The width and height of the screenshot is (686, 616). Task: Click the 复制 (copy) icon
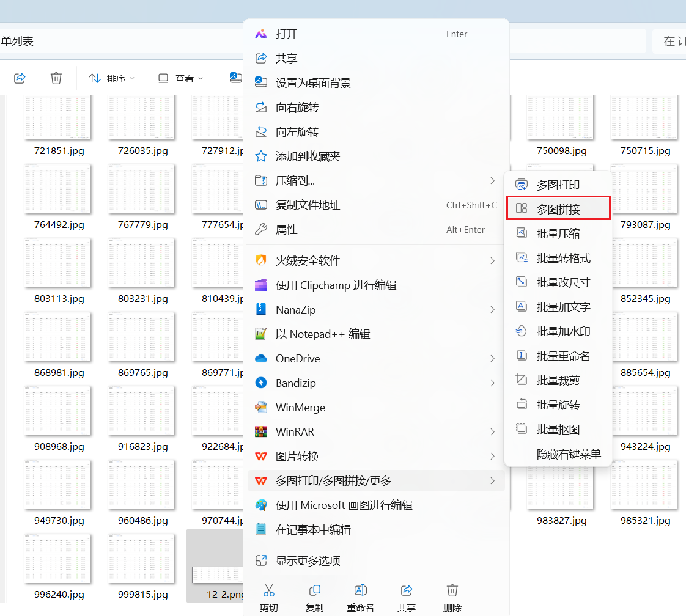[x=315, y=590]
